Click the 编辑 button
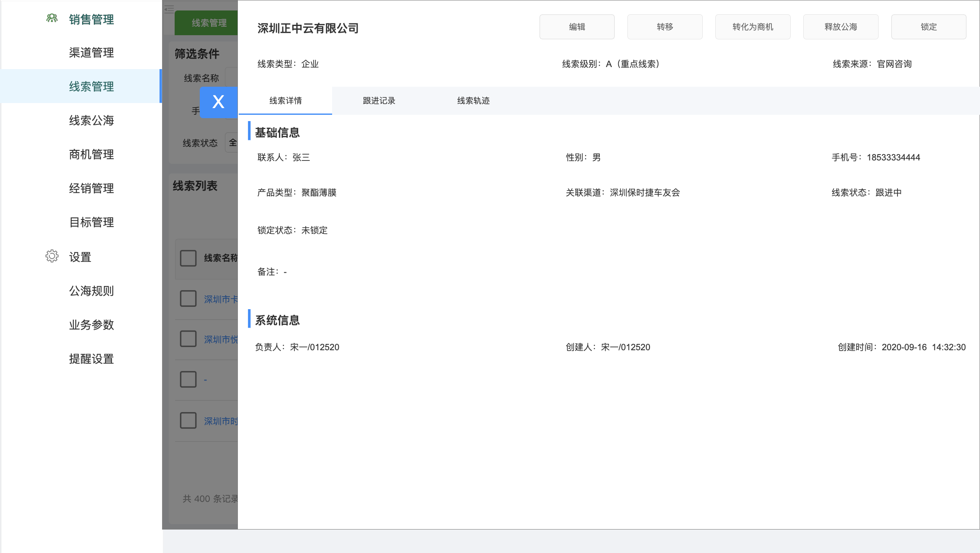The height and width of the screenshot is (553, 980). [577, 27]
